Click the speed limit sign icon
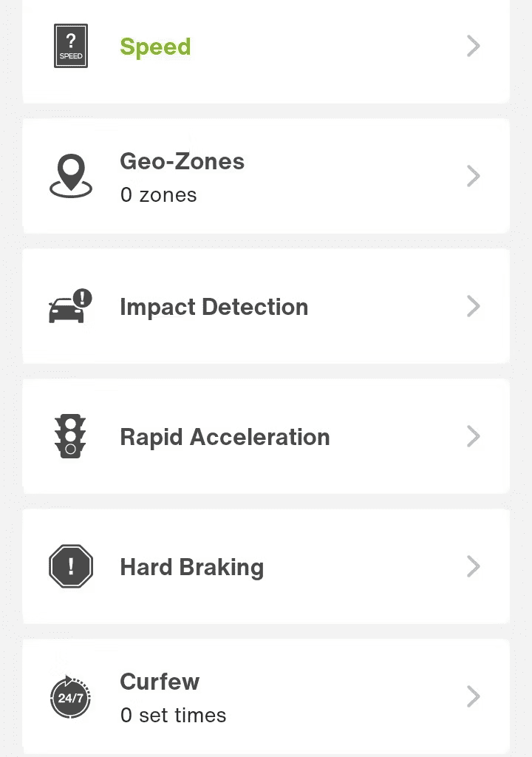The width and height of the screenshot is (532, 757). [71, 46]
